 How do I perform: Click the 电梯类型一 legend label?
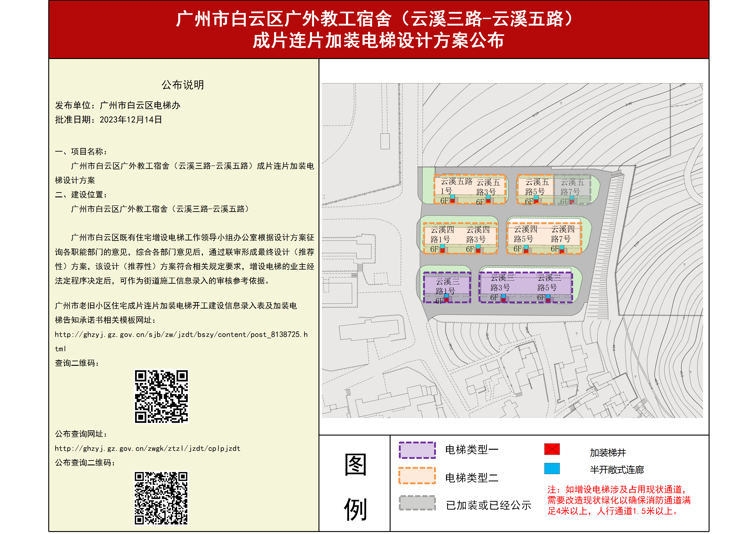coord(472,450)
